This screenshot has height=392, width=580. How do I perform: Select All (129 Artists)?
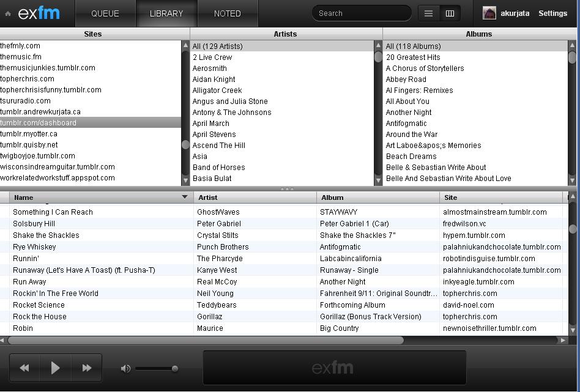point(282,46)
